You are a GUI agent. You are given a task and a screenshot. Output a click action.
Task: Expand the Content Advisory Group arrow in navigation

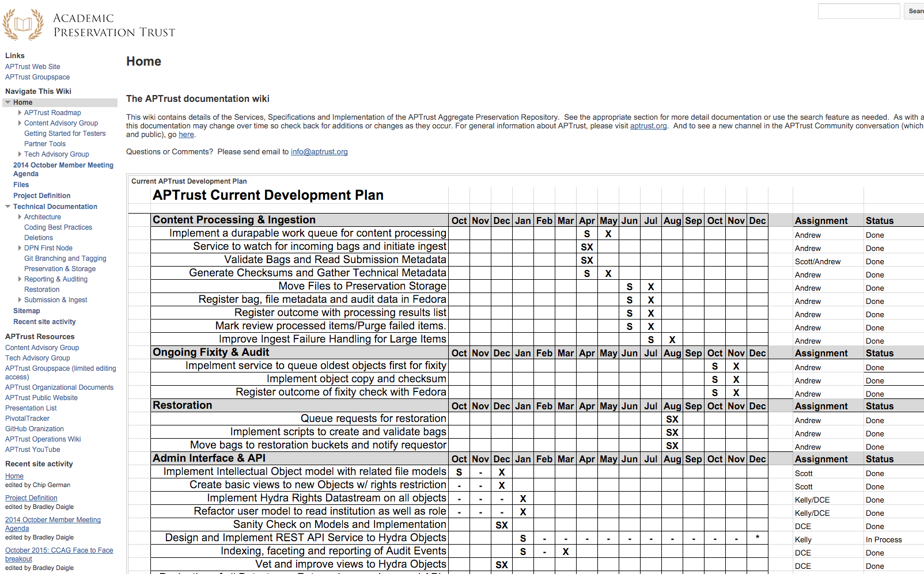[x=20, y=123]
